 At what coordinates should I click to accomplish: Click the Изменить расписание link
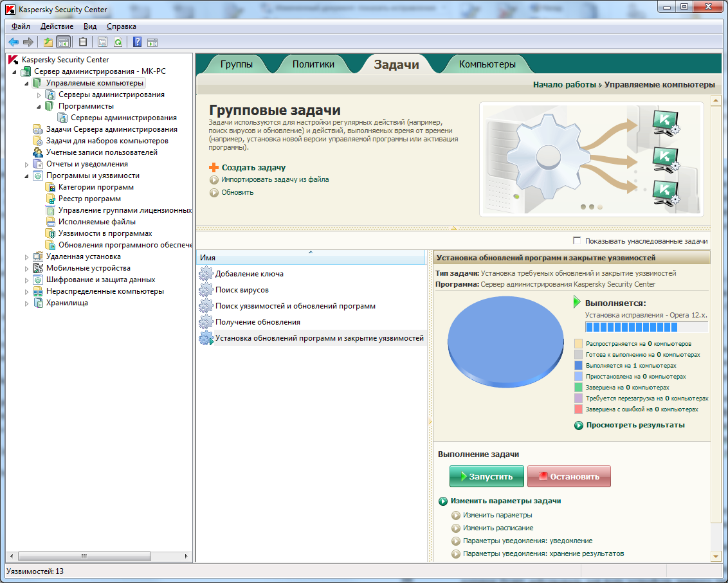pos(498,528)
